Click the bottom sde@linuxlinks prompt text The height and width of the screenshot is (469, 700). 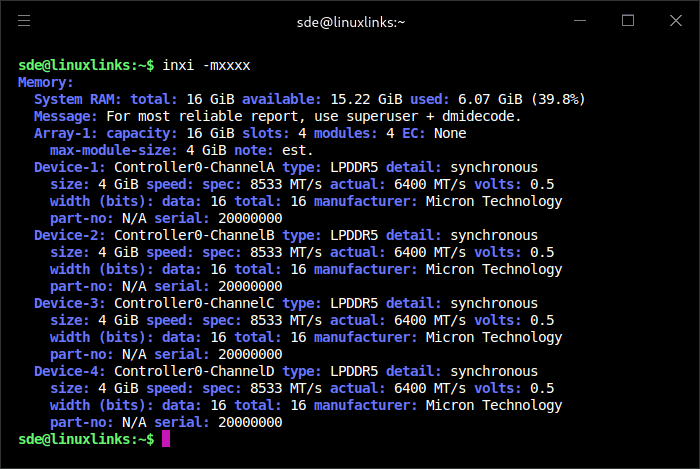tap(86, 439)
